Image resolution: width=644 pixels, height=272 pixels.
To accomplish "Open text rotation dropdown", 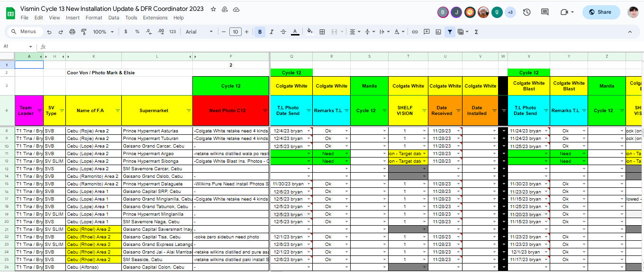I will (x=399, y=32).
